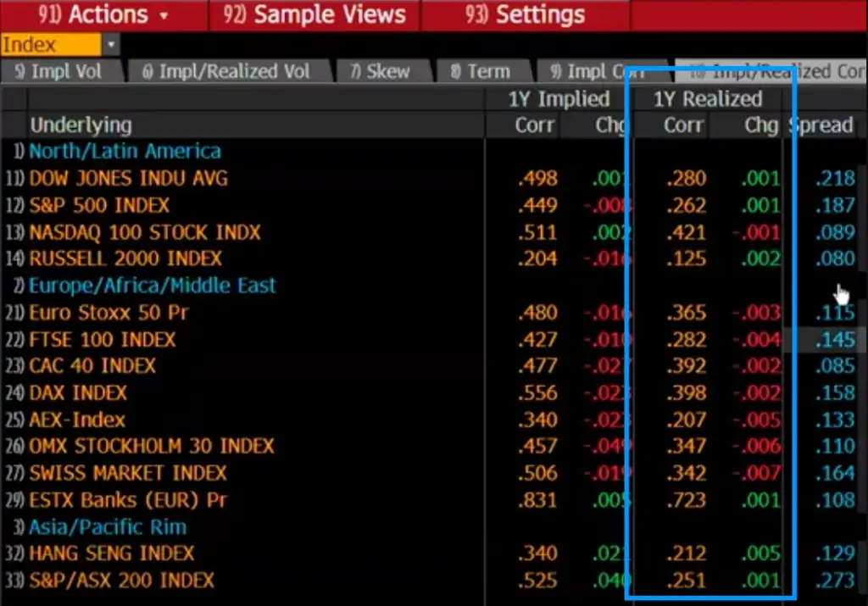This screenshot has height=606, width=868.
Task: Click Hang Seng realized corr .212
Action: 687,553
